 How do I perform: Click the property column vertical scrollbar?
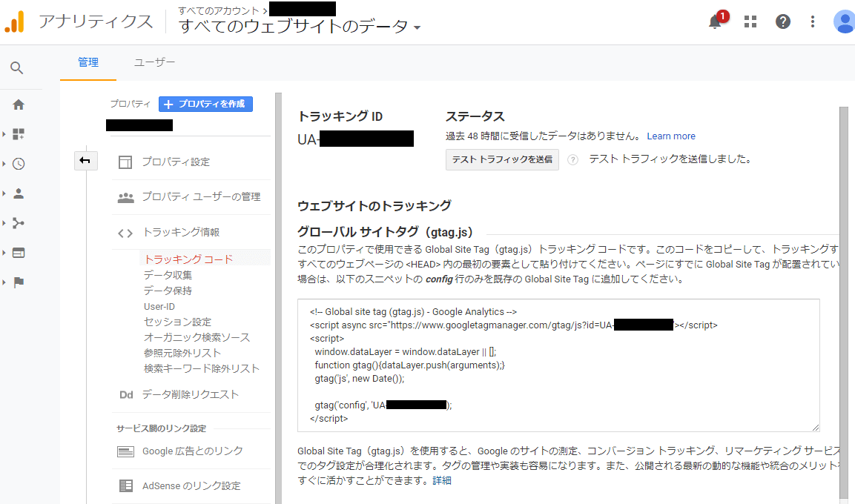278,299
